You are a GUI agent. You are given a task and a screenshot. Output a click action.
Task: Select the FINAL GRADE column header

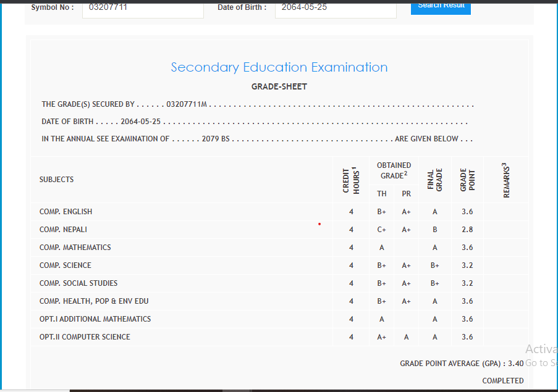pos(435,180)
